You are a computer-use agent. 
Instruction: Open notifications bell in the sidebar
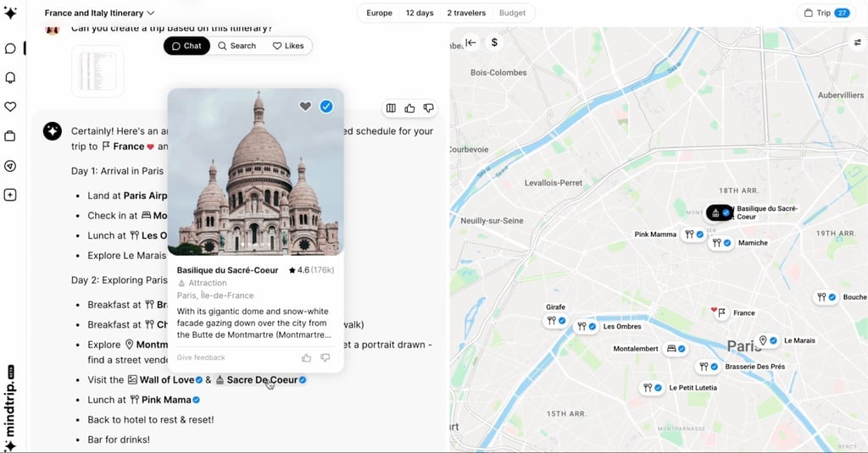10,77
